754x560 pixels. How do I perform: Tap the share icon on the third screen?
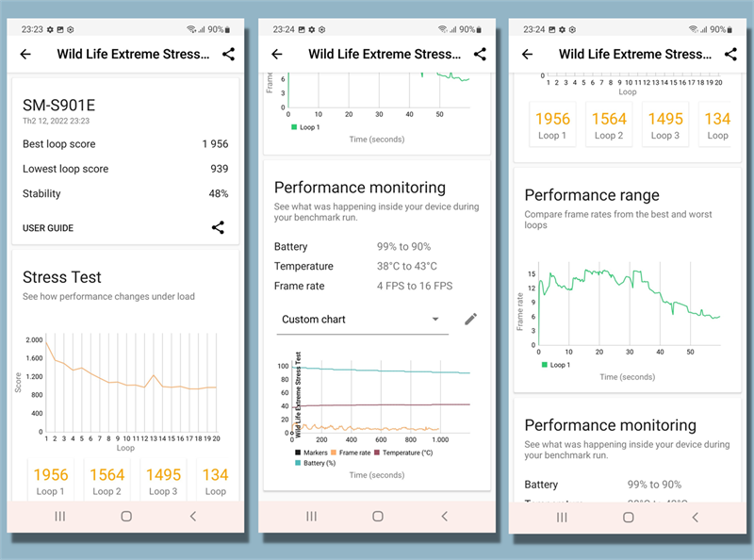730,55
